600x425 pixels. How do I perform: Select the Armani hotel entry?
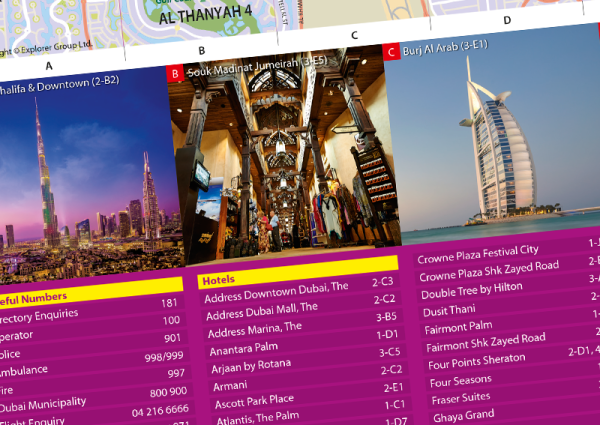(232, 386)
